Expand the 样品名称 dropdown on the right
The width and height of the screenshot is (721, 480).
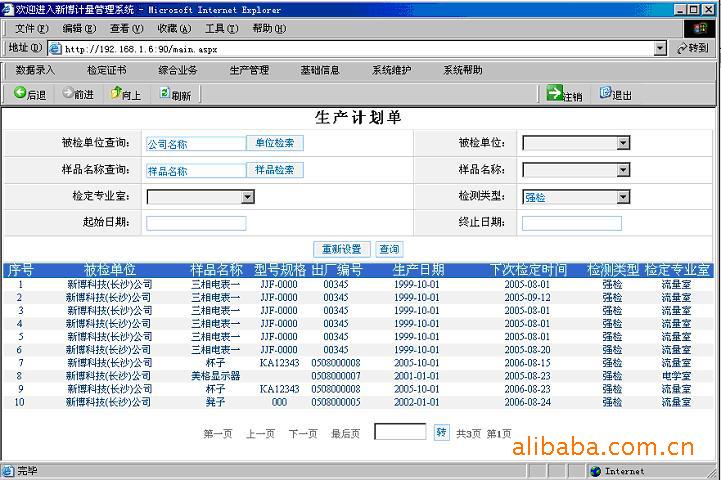622,170
